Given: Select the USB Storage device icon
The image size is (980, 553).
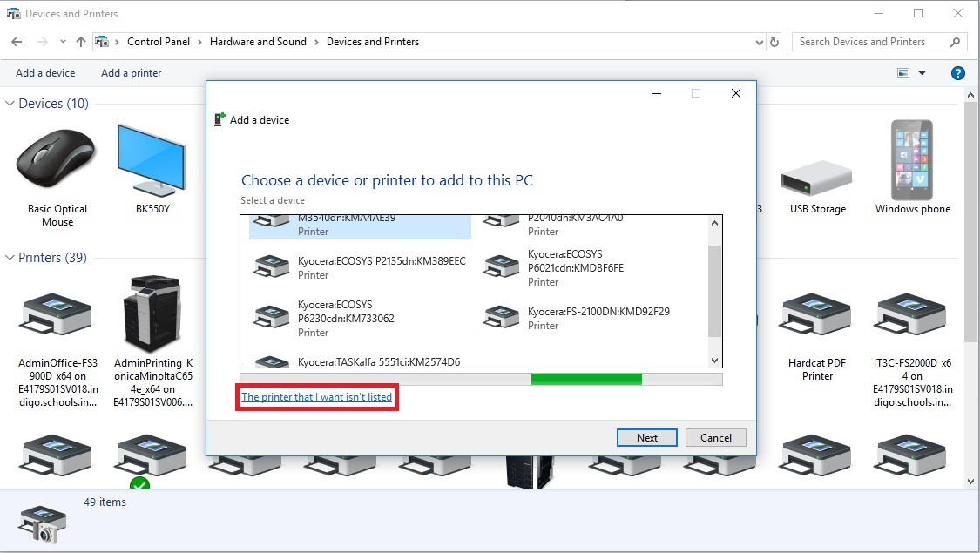Looking at the screenshot, I should (816, 178).
